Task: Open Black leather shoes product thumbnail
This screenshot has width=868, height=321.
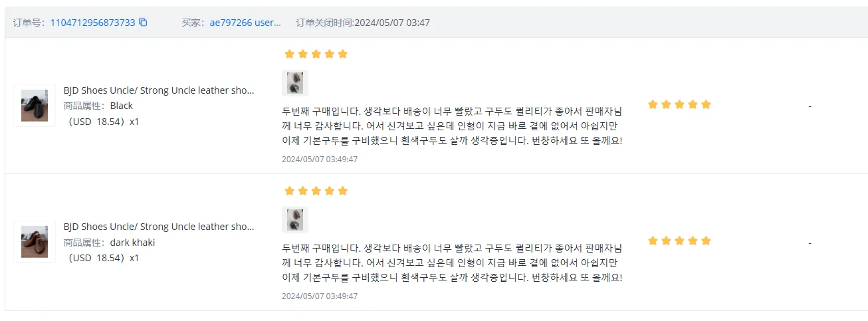Action: [x=35, y=106]
